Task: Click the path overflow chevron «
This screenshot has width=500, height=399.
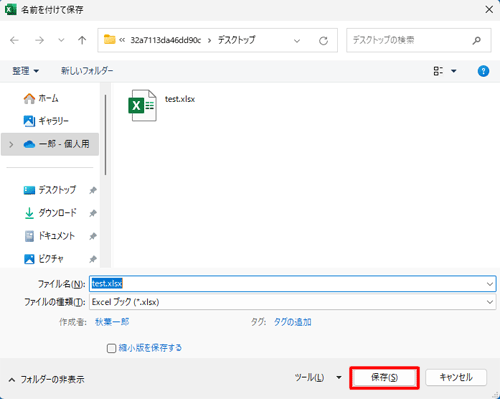Action: (122, 40)
